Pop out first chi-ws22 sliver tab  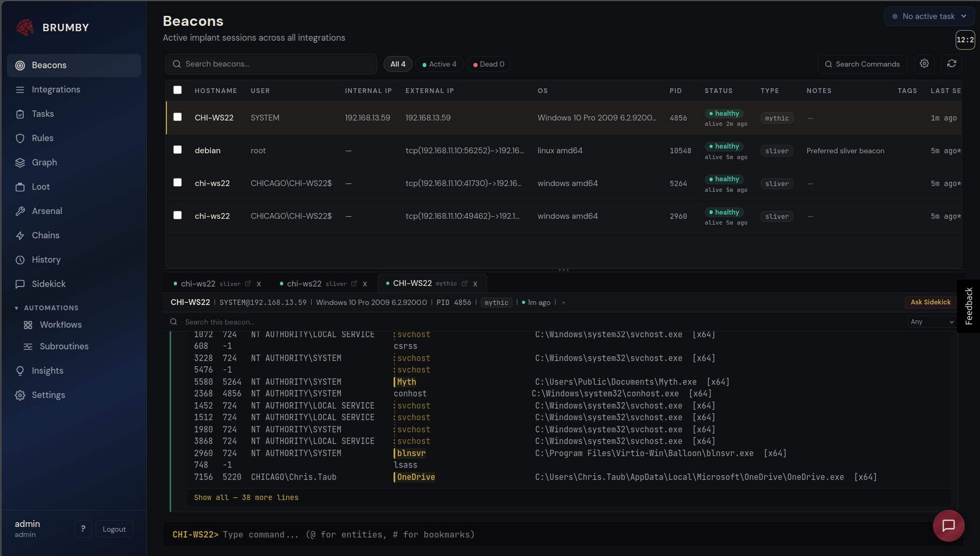click(x=248, y=284)
